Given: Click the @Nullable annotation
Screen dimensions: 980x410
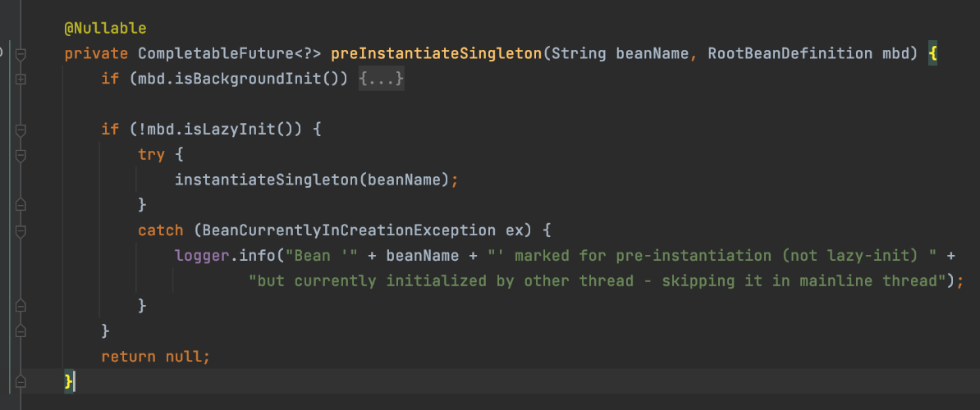Looking at the screenshot, I should (105, 29).
